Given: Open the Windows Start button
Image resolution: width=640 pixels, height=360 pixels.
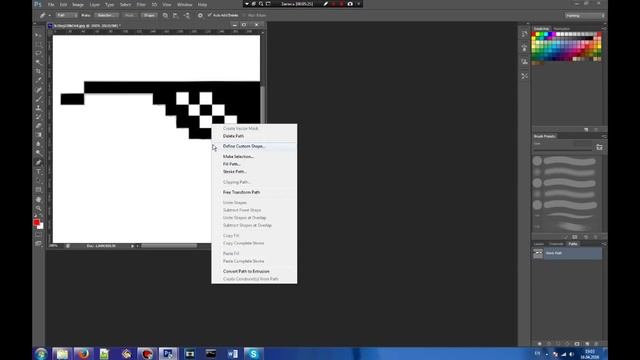Looking at the screenshot, I should point(41,353).
